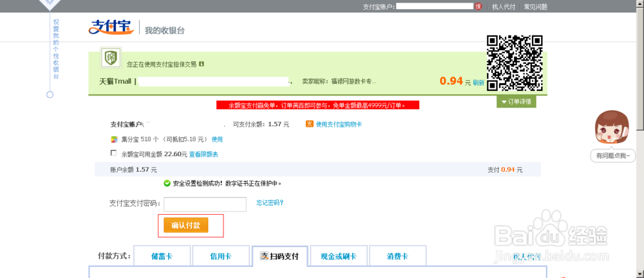Screen dimensions: 644x278
Task: Click 找人代付 in the top bar
Action: (x=504, y=6)
